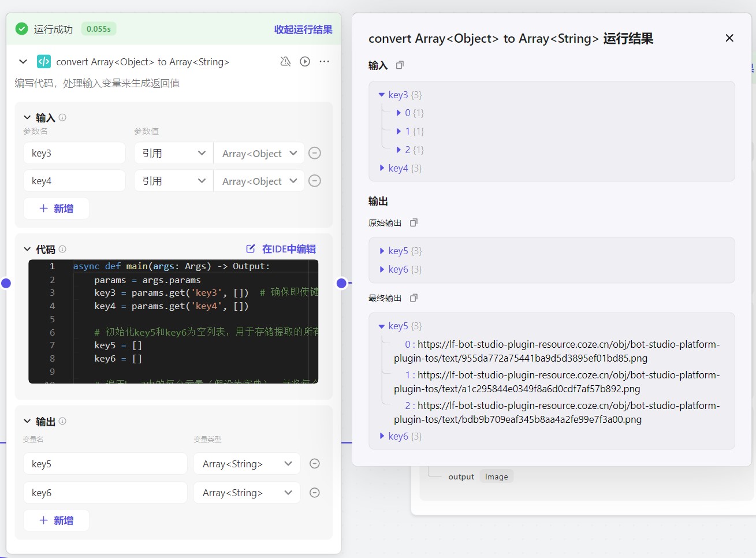Click the left connection port of the node
This screenshot has width=756, height=558.
tap(6, 283)
